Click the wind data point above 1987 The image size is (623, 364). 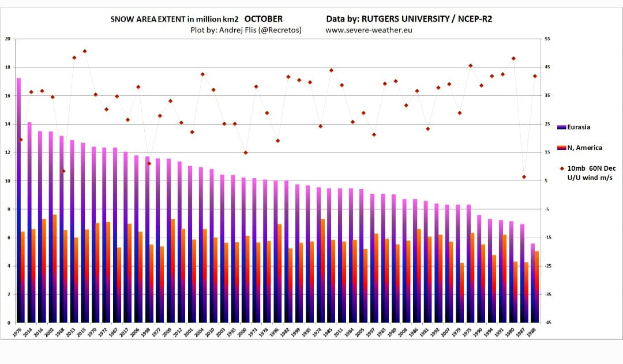pyautogui.click(x=524, y=177)
